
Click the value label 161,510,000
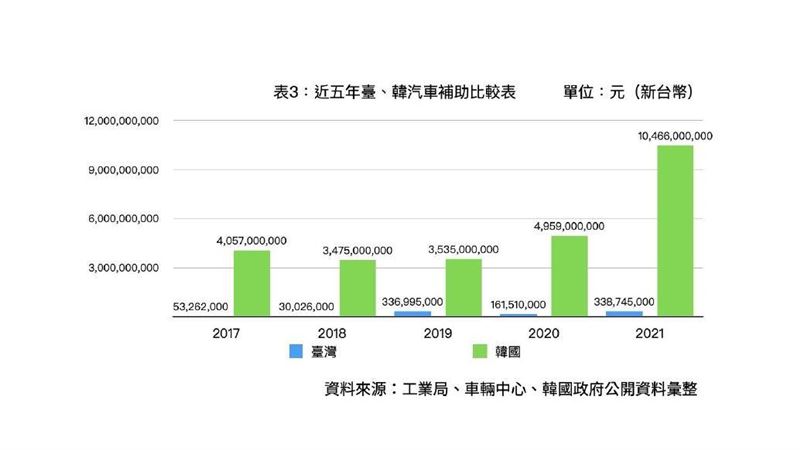click(518, 305)
